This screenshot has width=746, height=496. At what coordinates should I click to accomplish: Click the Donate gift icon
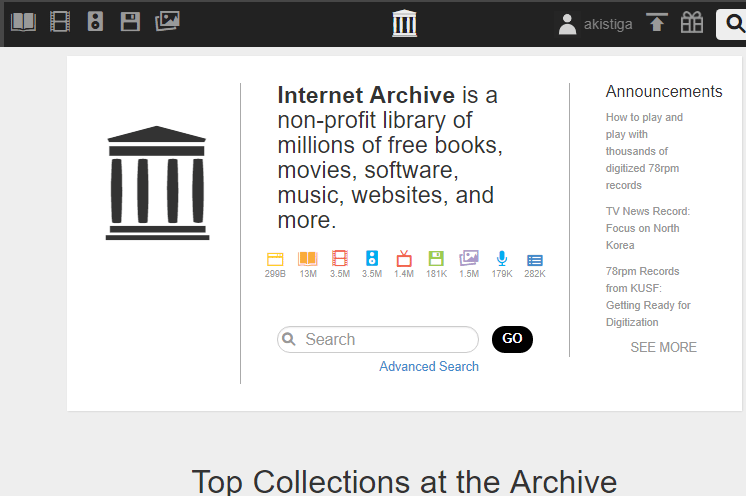click(692, 22)
